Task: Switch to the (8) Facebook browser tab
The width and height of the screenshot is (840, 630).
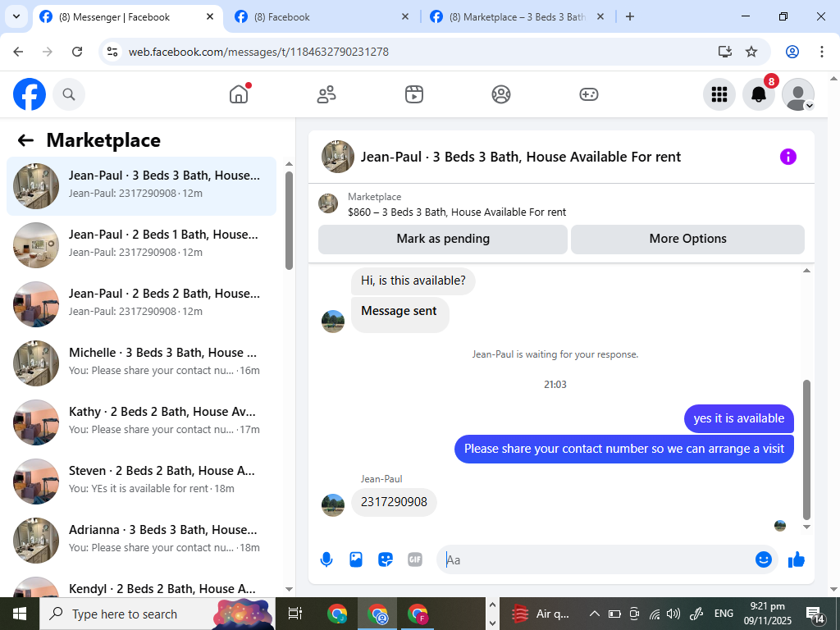Action: (x=322, y=17)
